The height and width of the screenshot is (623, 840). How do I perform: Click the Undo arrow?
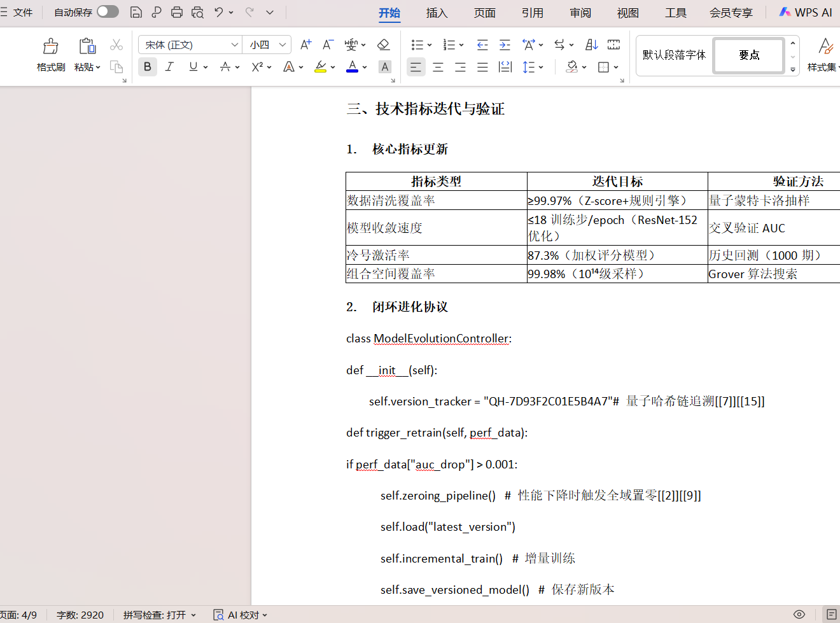coord(218,12)
